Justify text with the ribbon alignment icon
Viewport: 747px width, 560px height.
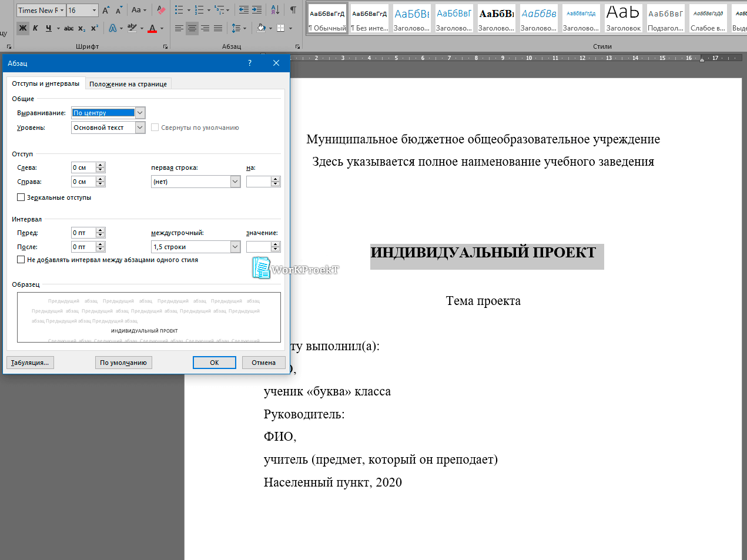(218, 28)
